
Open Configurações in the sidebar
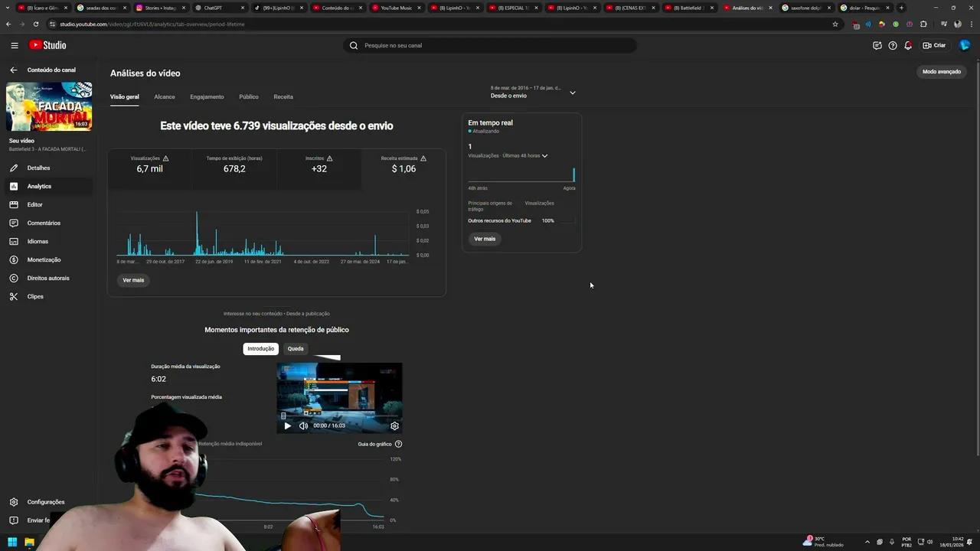pos(46,502)
